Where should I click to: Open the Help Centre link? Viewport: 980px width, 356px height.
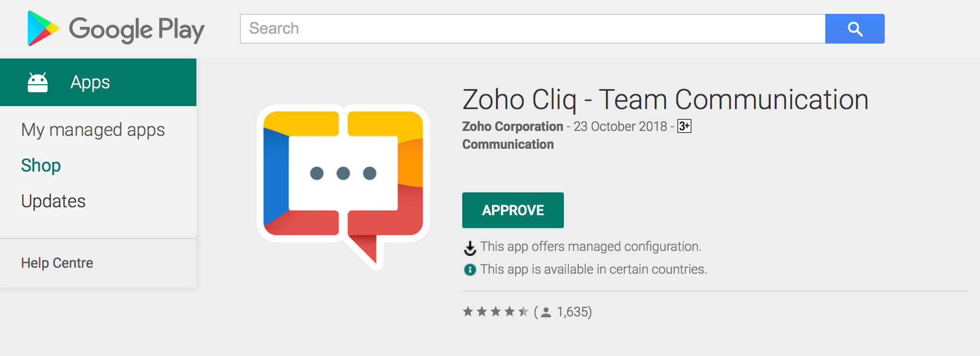(x=57, y=263)
